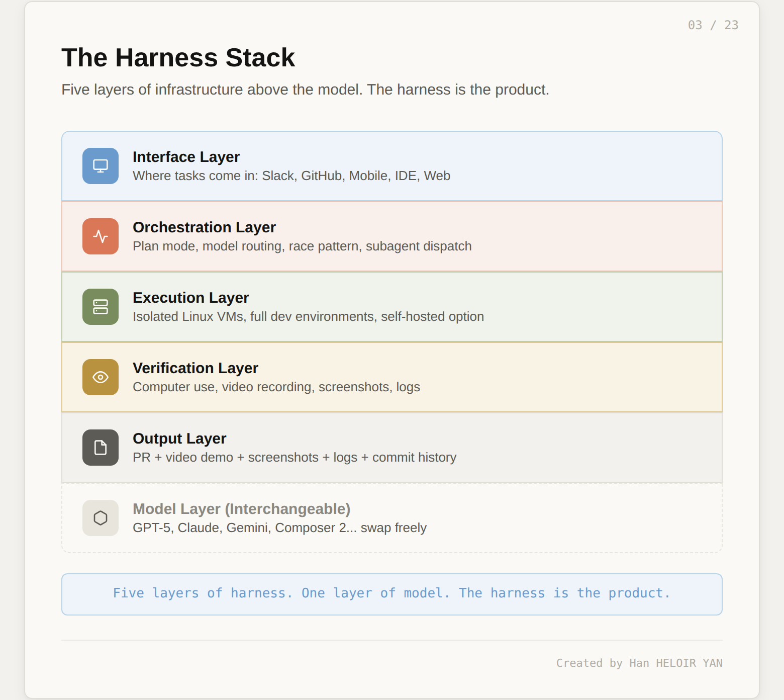Image resolution: width=784 pixels, height=700 pixels.
Task: Click the Created by Han HELOIR YAN credit
Action: pyautogui.click(x=639, y=663)
